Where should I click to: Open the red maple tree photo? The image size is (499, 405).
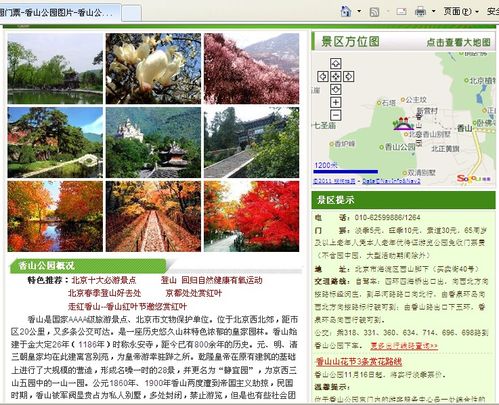coord(252,216)
